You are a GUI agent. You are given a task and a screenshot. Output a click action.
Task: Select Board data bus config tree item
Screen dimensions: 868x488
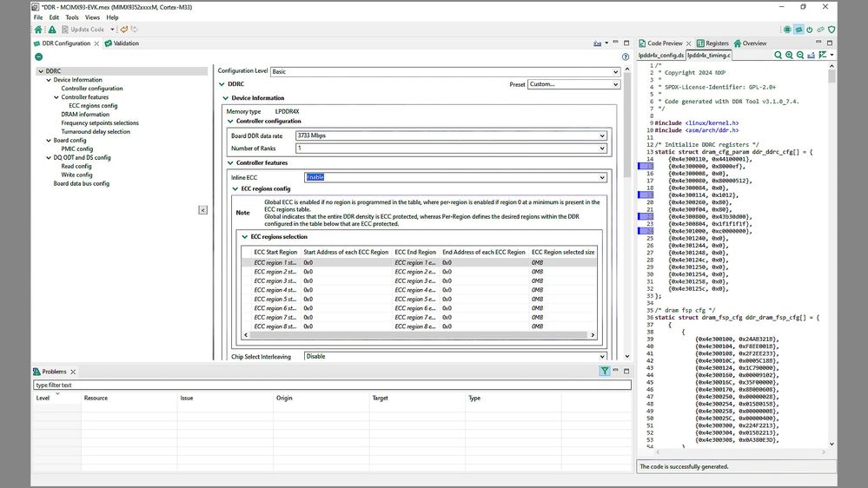tap(82, 184)
